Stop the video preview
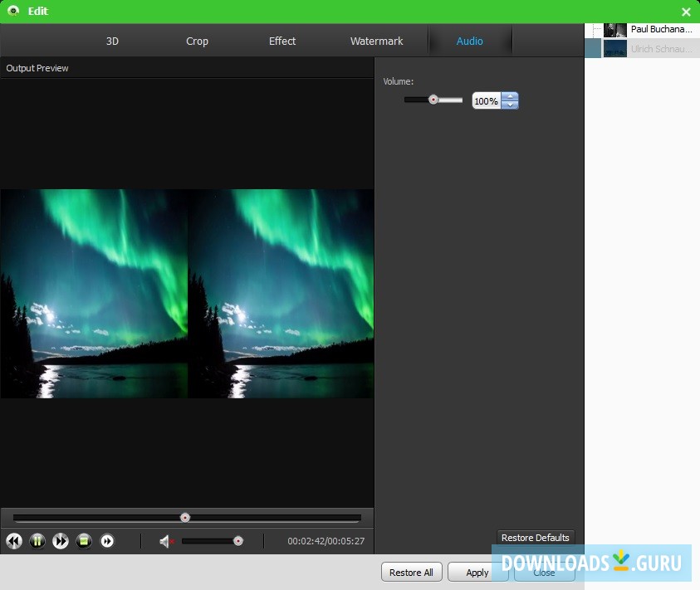 click(x=84, y=541)
